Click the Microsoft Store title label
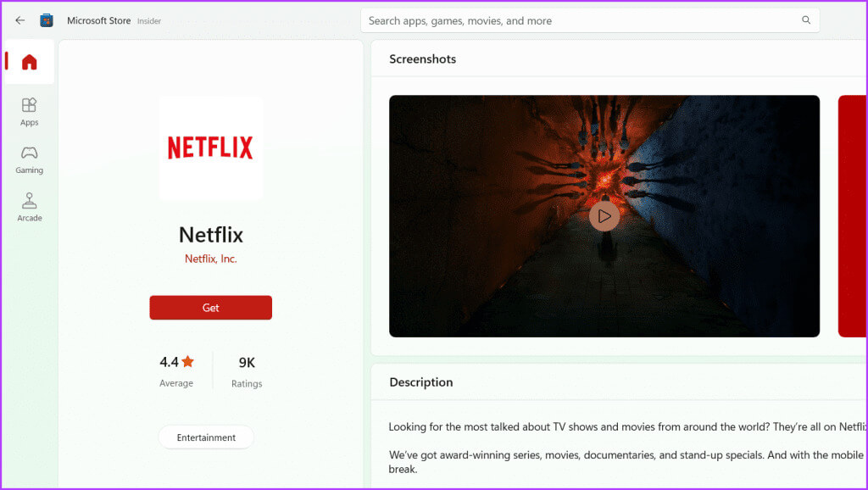 click(x=99, y=20)
